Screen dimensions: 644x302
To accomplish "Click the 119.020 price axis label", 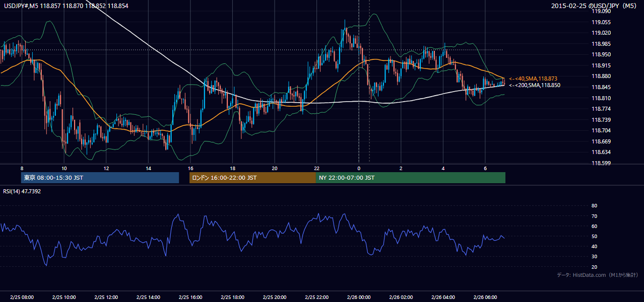I will (602, 33).
